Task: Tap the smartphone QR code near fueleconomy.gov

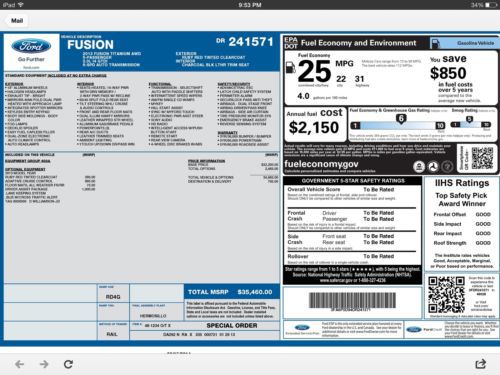Action: pos(482,158)
